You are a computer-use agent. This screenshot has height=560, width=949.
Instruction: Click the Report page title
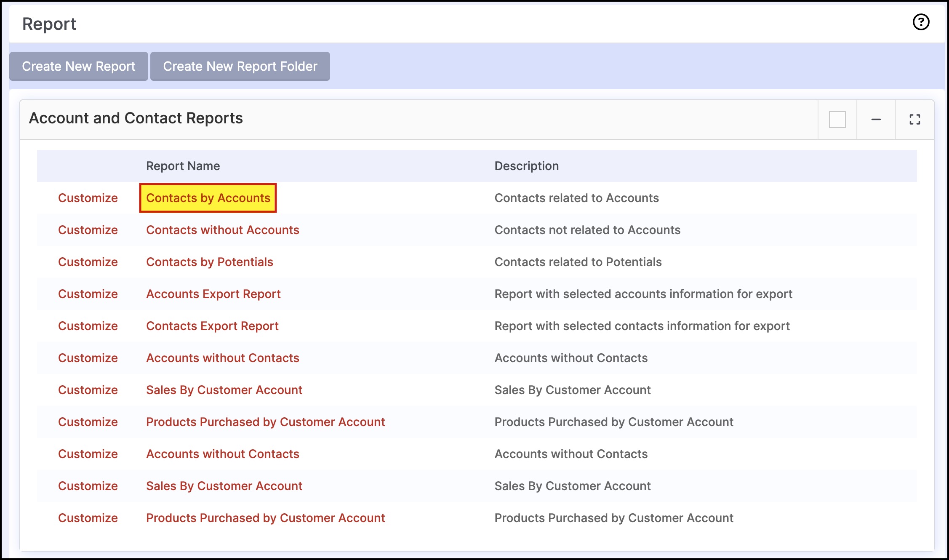tap(49, 24)
